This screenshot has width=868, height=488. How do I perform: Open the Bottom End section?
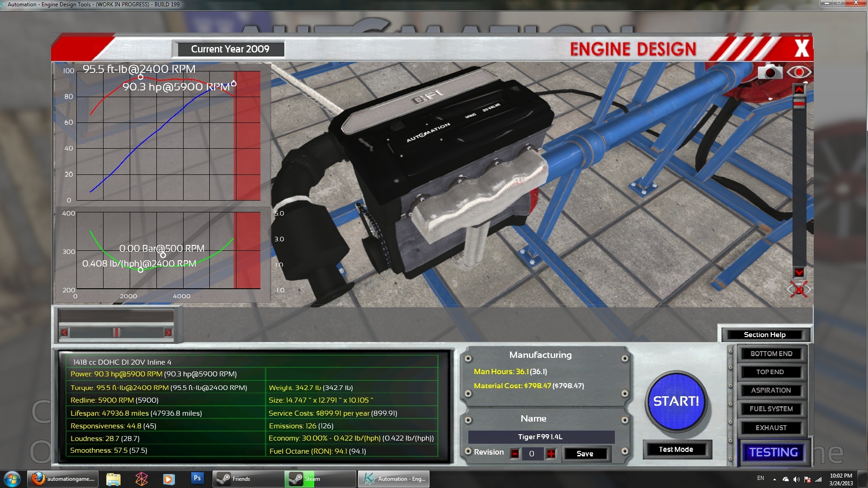click(x=771, y=354)
